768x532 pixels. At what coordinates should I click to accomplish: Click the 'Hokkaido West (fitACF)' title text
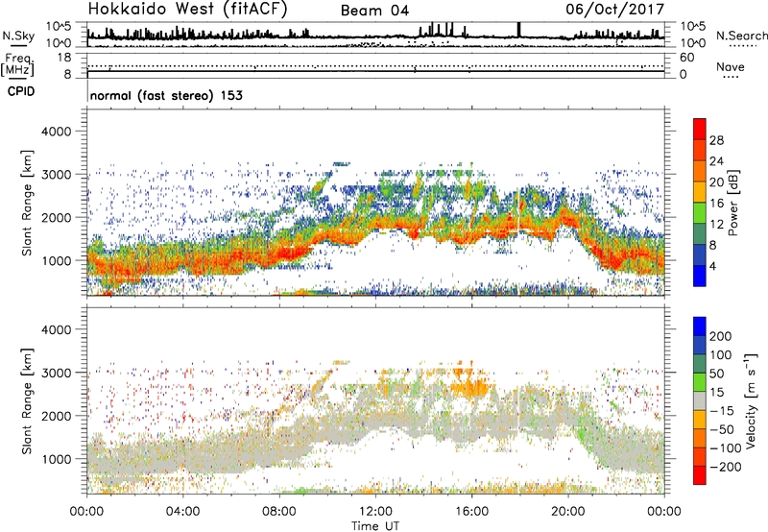187,9
